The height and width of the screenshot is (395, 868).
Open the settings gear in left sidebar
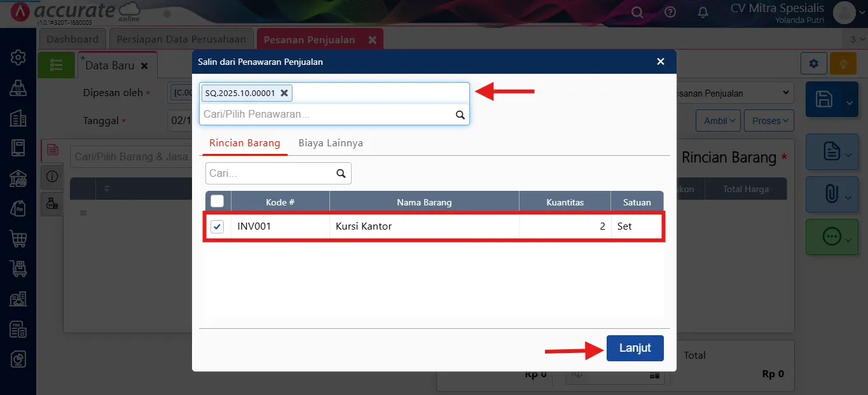[x=18, y=57]
